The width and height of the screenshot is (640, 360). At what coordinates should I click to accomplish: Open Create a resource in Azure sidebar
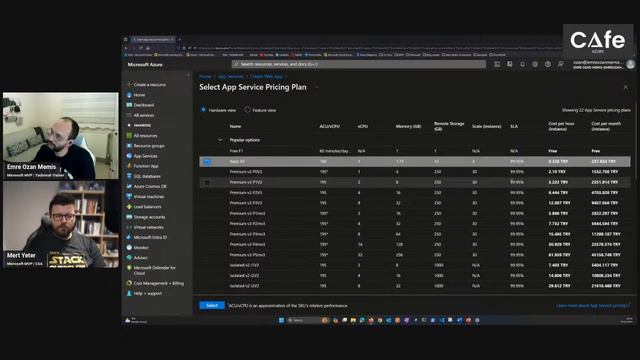pos(146,84)
